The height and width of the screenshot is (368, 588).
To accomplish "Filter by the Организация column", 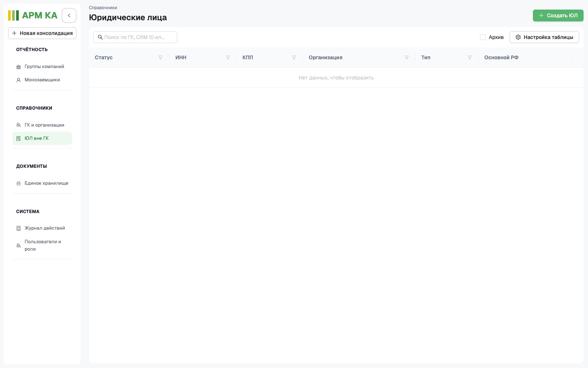I will pos(407,57).
